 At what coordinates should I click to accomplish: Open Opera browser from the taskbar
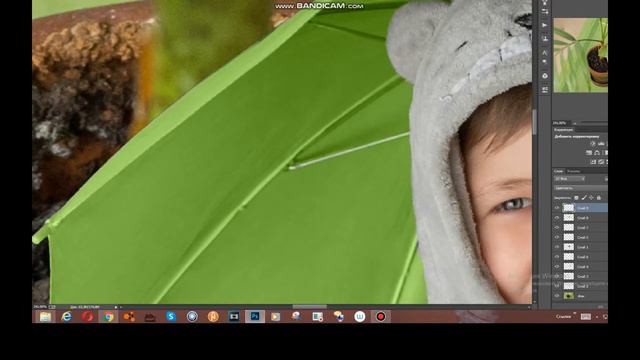(87, 316)
